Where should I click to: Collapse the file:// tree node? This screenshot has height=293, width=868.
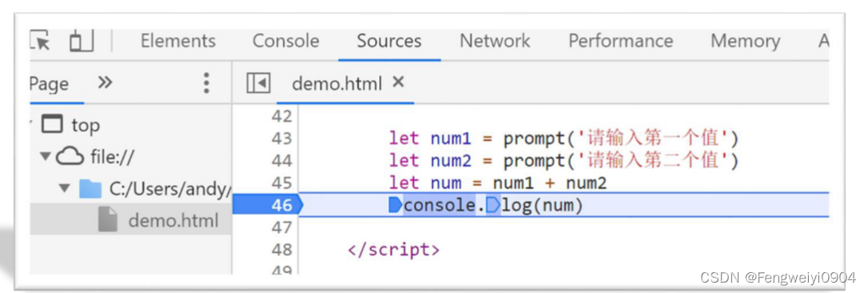[46, 157]
